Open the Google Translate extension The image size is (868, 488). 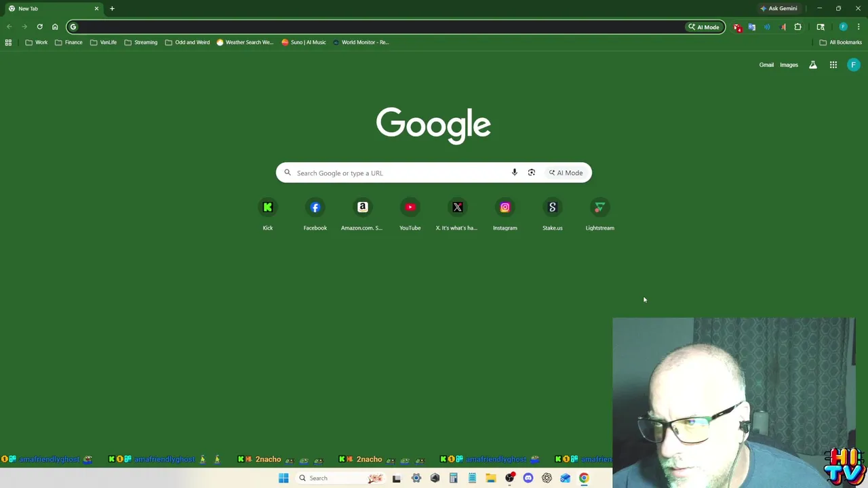coord(752,27)
